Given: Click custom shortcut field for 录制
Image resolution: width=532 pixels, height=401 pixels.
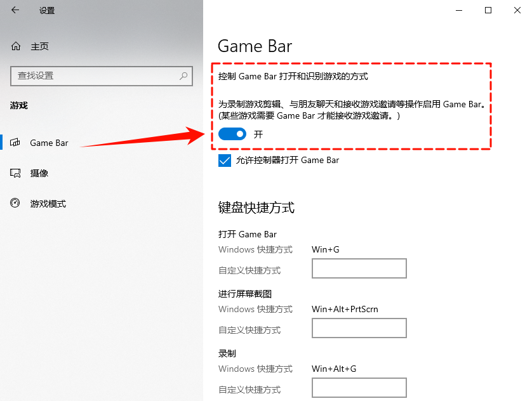Looking at the screenshot, I should click(359, 388).
